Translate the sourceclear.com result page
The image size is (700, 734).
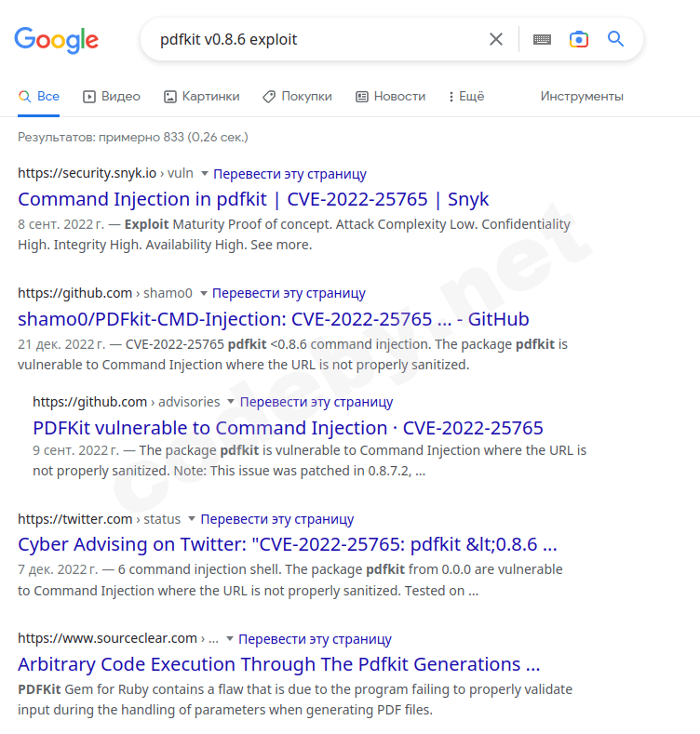(315, 639)
